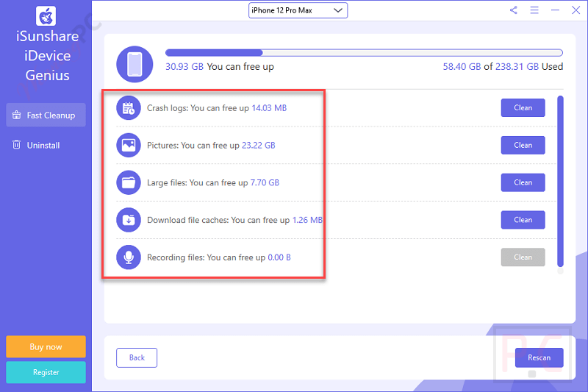Click the vertical scrollbar of the cleanup list
This screenshot has height=392, width=588.
coord(560,182)
